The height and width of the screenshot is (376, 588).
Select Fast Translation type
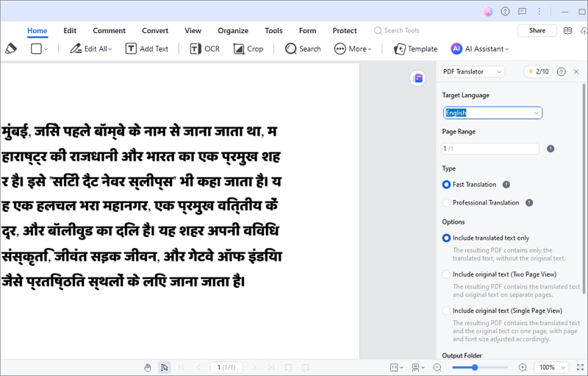(446, 185)
